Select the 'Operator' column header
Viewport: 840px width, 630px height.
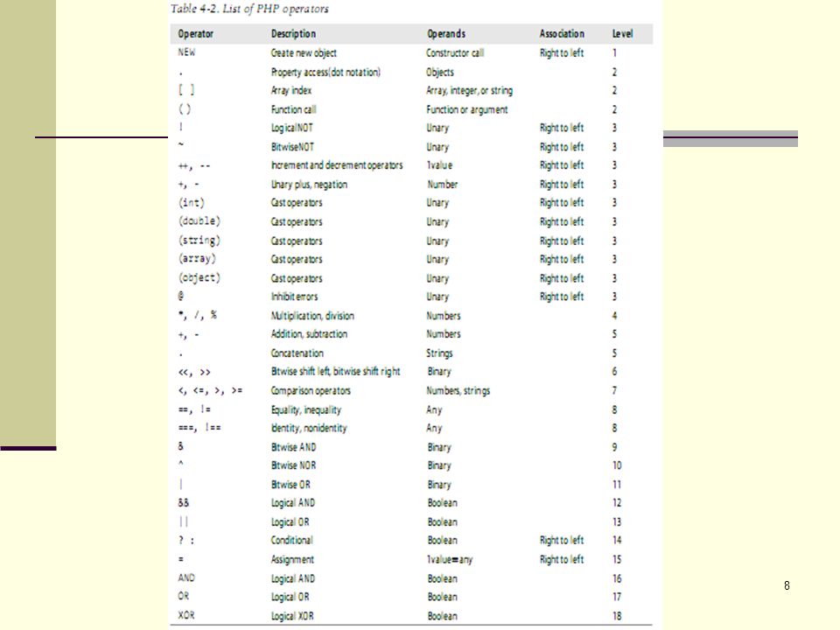195,34
